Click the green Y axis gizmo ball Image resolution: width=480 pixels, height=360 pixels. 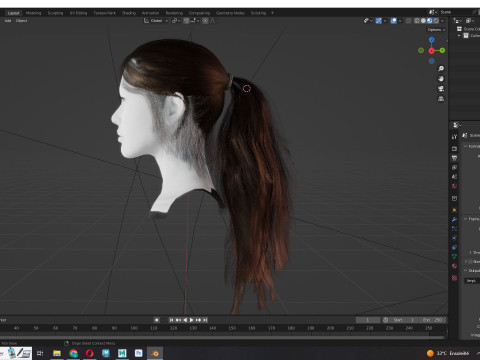pyautogui.click(x=442, y=50)
